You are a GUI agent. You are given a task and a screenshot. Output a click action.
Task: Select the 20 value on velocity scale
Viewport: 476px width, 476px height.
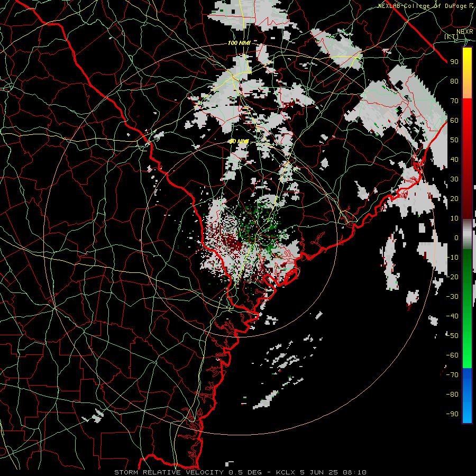click(454, 199)
